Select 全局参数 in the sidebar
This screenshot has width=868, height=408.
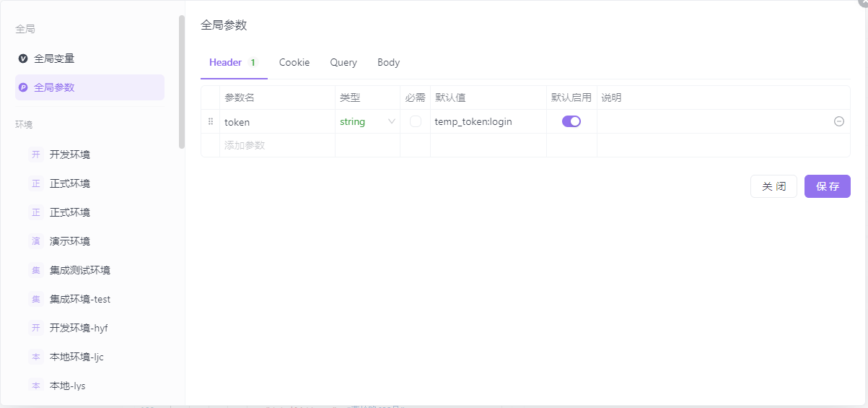point(89,87)
